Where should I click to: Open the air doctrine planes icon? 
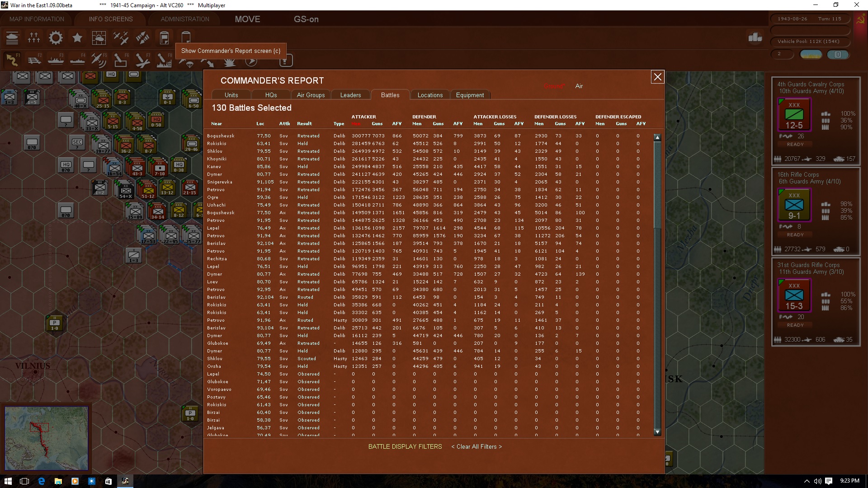[x=121, y=38]
